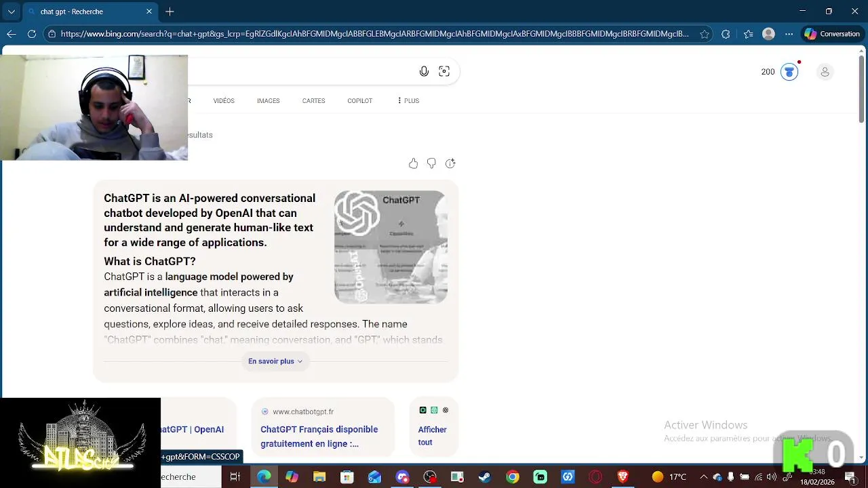Switch to IMAGES search tab
Screen dimensions: 868x488
click(x=268, y=101)
